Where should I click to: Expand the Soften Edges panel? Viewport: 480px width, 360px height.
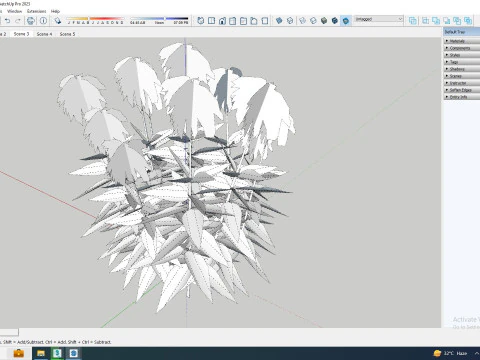[462, 90]
